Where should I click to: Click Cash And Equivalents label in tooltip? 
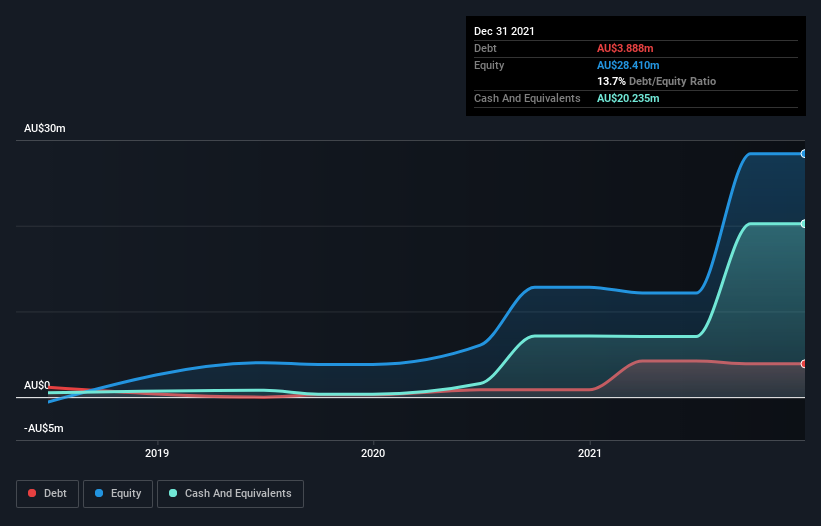[x=527, y=98]
